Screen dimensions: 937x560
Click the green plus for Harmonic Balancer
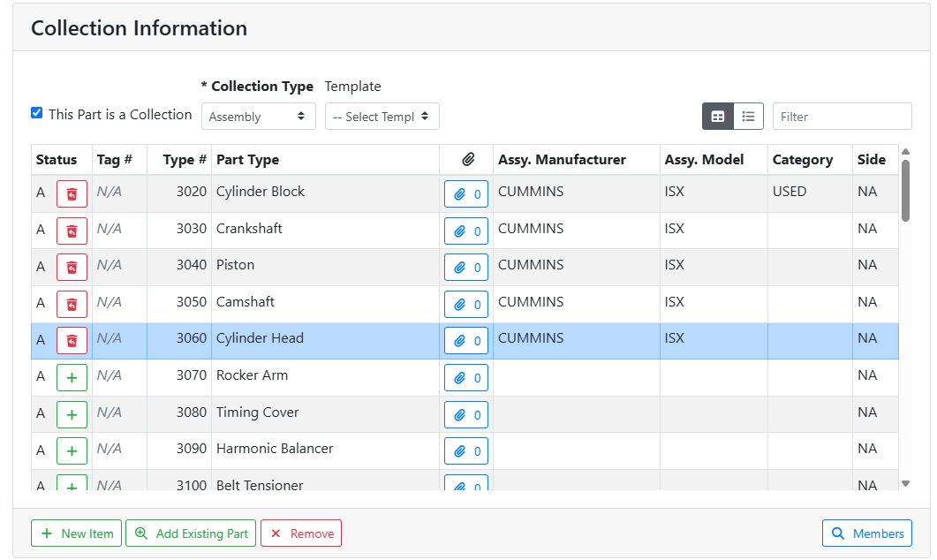click(72, 450)
